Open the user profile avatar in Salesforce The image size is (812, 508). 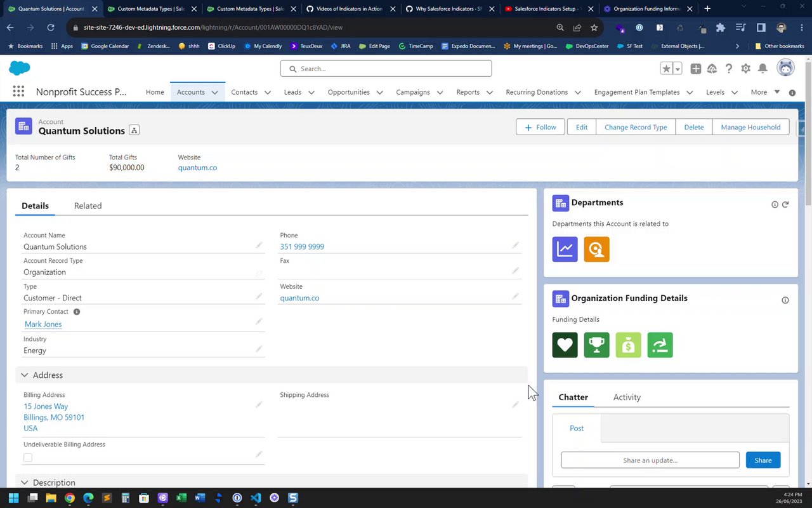786,69
